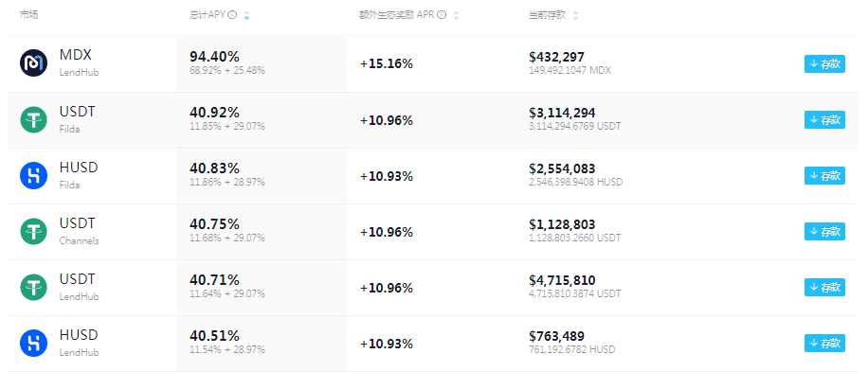The image size is (868, 372).
Task: Click info icon next to 总计APY
Action: tap(232, 15)
